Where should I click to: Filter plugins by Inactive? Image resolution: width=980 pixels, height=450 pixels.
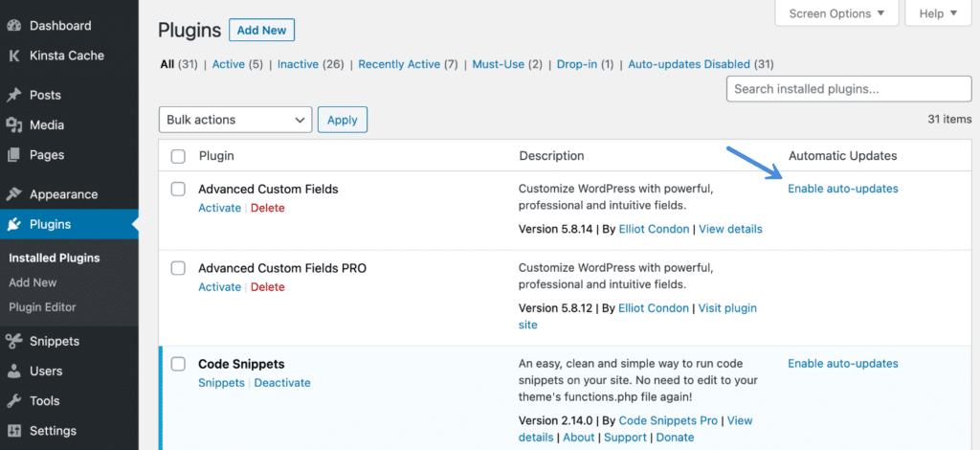(298, 64)
